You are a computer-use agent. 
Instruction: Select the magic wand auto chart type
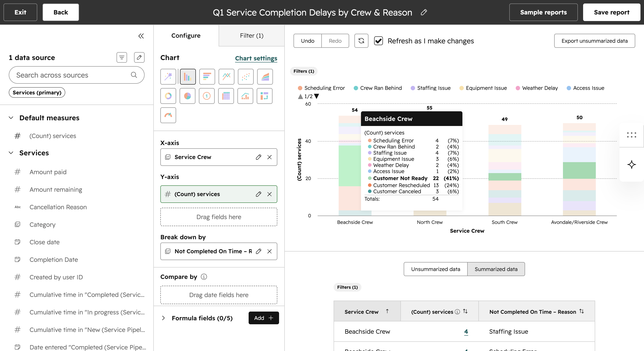(168, 76)
